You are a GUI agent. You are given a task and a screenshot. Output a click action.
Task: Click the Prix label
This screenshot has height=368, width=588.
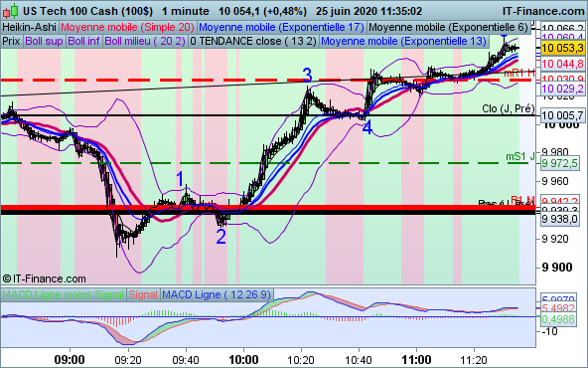click(x=11, y=41)
